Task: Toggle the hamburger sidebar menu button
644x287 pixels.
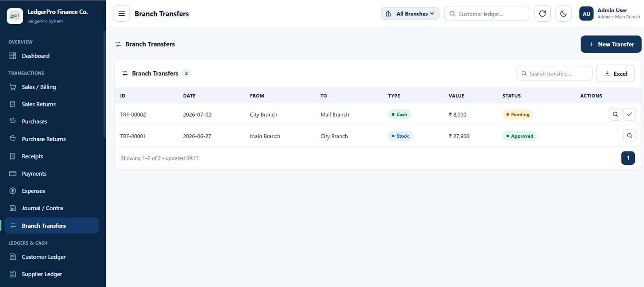Action: click(x=122, y=14)
